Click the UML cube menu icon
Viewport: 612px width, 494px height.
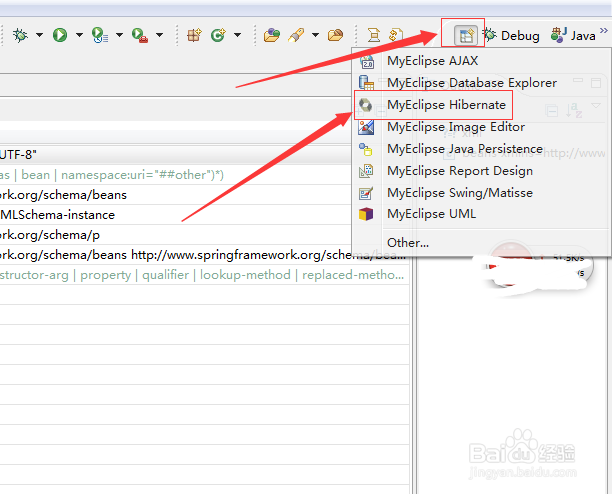pyautogui.click(x=366, y=214)
